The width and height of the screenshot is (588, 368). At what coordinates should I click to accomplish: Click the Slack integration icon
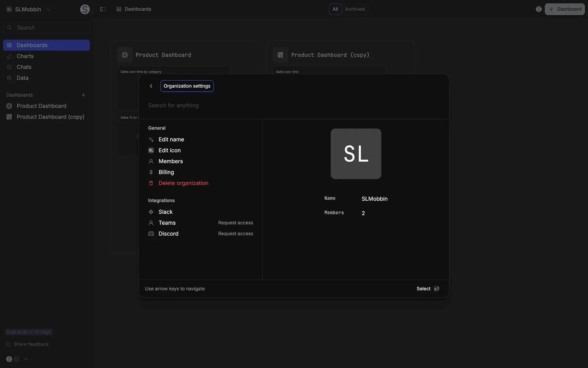pos(151,212)
